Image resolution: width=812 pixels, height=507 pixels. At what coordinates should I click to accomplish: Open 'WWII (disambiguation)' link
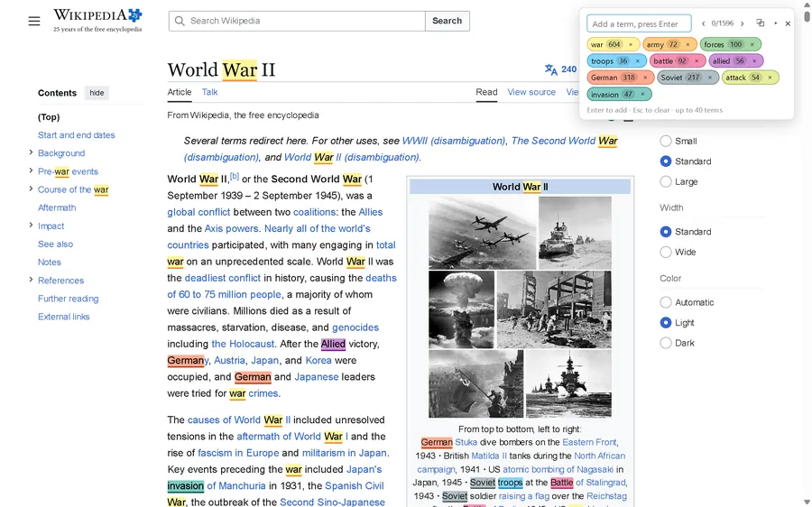tap(454, 141)
